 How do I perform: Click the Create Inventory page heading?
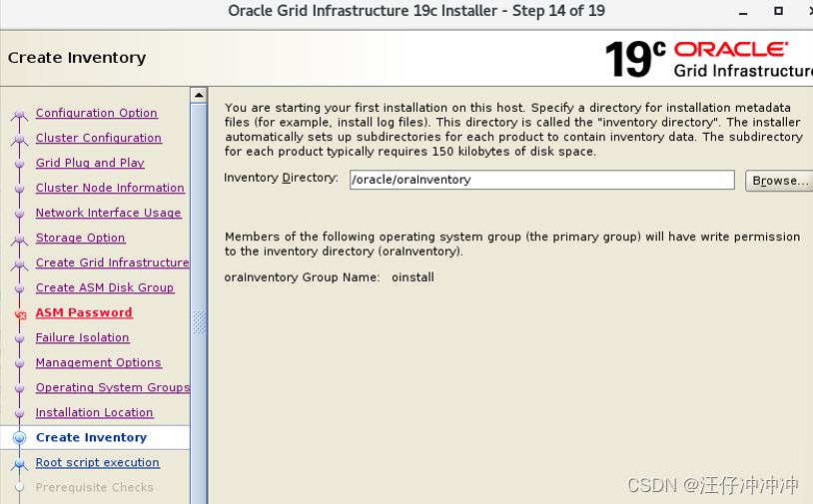point(77,58)
